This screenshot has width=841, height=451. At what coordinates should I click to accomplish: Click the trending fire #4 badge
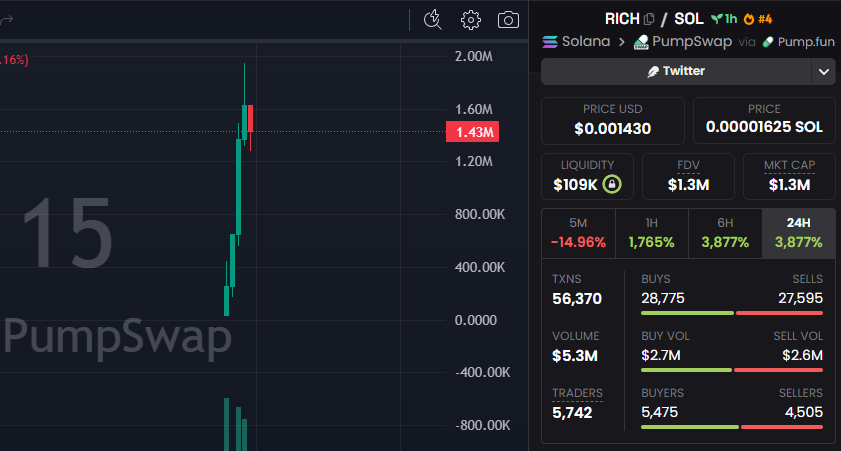click(758, 19)
